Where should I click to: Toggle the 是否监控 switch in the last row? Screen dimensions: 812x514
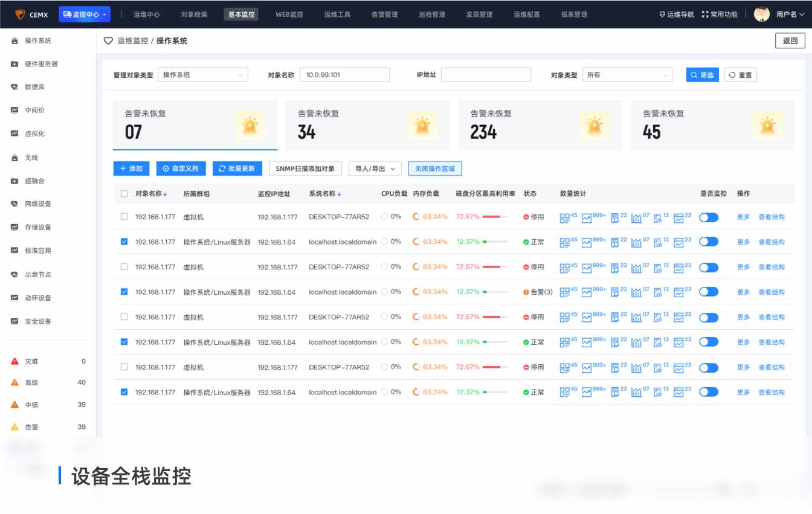click(709, 392)
